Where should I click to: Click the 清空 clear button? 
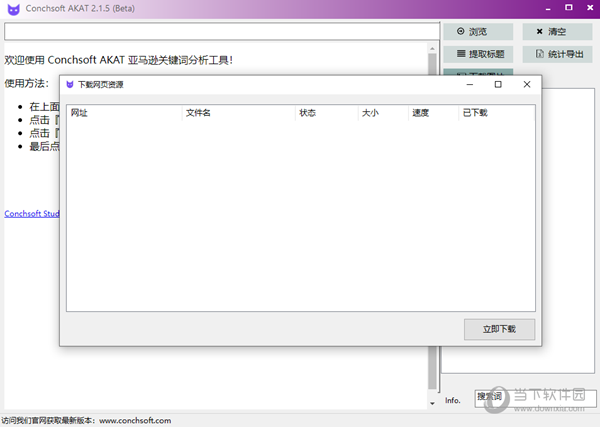tap(557, 31)
